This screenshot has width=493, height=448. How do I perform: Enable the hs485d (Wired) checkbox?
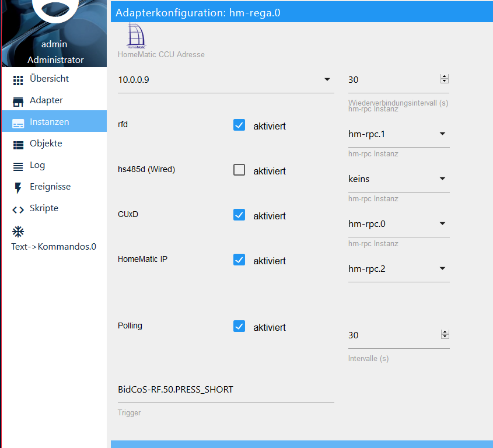click(x=239, y=170)
